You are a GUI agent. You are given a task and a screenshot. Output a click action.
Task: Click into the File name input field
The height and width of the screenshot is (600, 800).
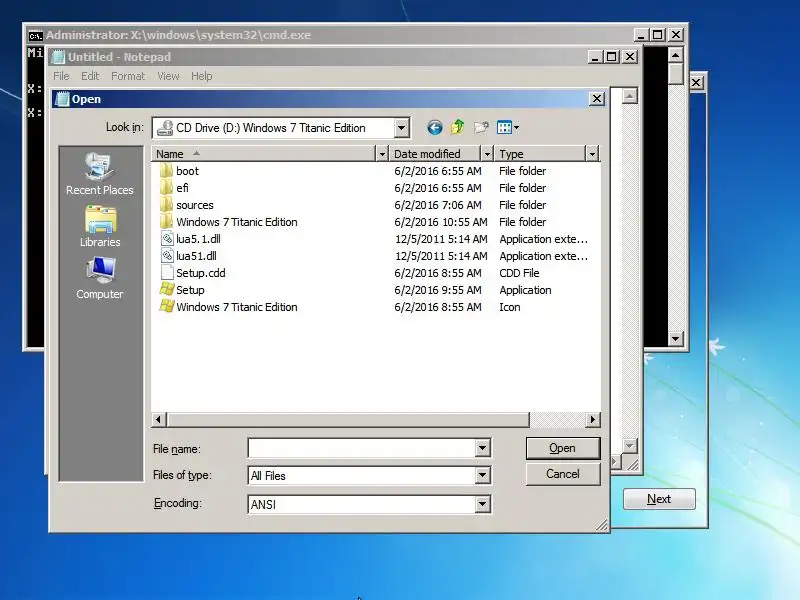click(362, 448)
